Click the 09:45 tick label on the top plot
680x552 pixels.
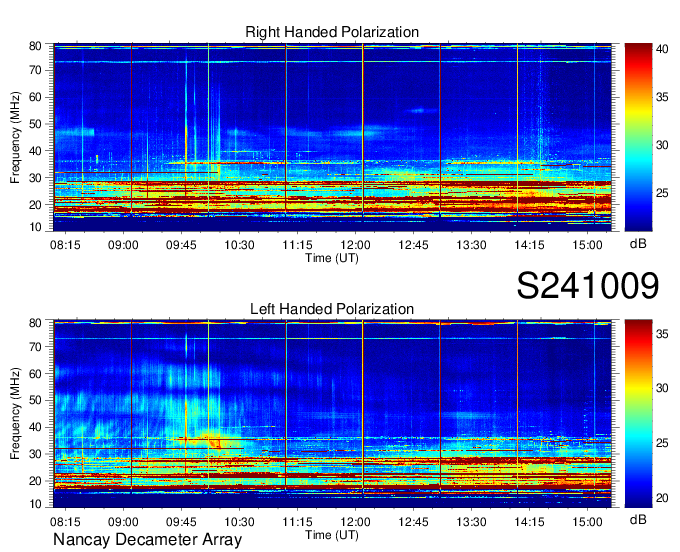click(x=181, y=245)
